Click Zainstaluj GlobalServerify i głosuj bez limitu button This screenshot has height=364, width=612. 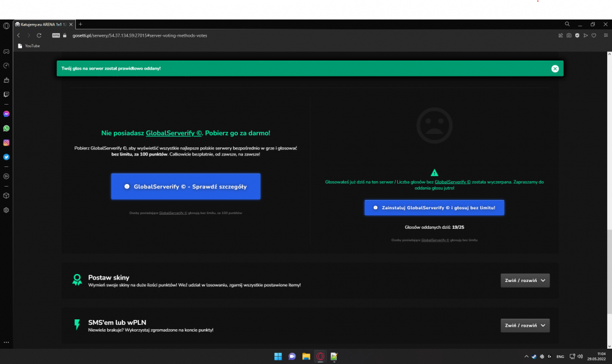pos(435,207)
